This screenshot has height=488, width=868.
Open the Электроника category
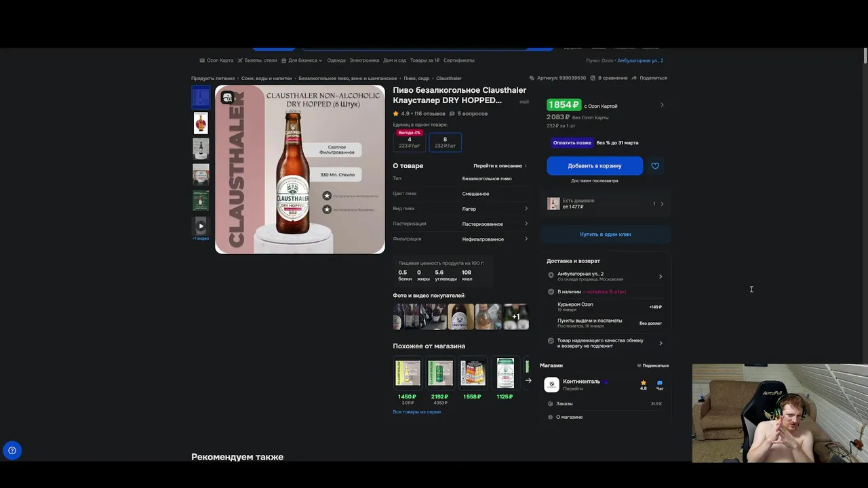(364, 60)
